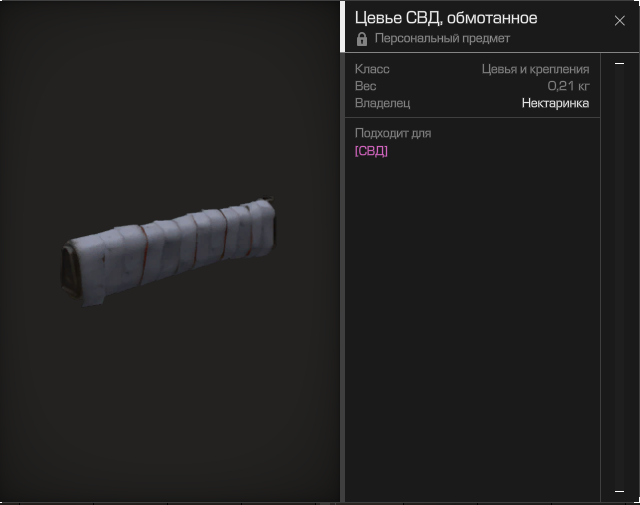Select the Вес row label
640x505 pixels.
365,86
